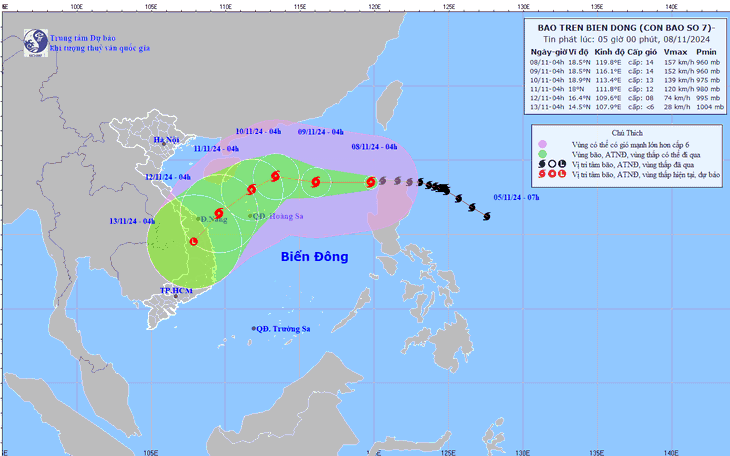Click the '100E' longitude axis label

click(76, 7)
